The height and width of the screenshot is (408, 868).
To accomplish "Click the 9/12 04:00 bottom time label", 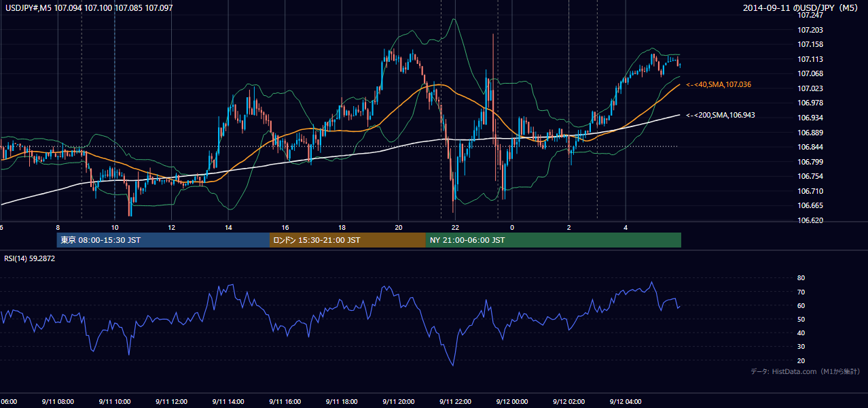I will (626, 402).
